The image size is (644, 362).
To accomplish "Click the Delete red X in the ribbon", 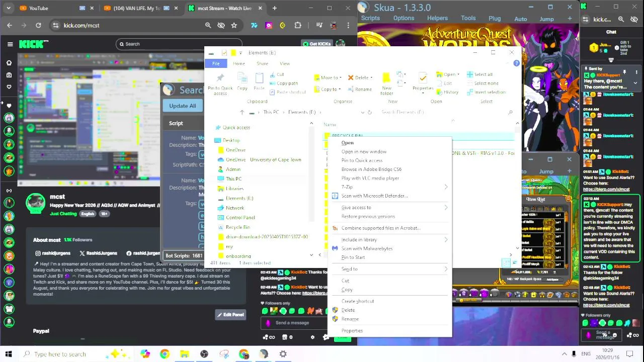I will point(351,77).
